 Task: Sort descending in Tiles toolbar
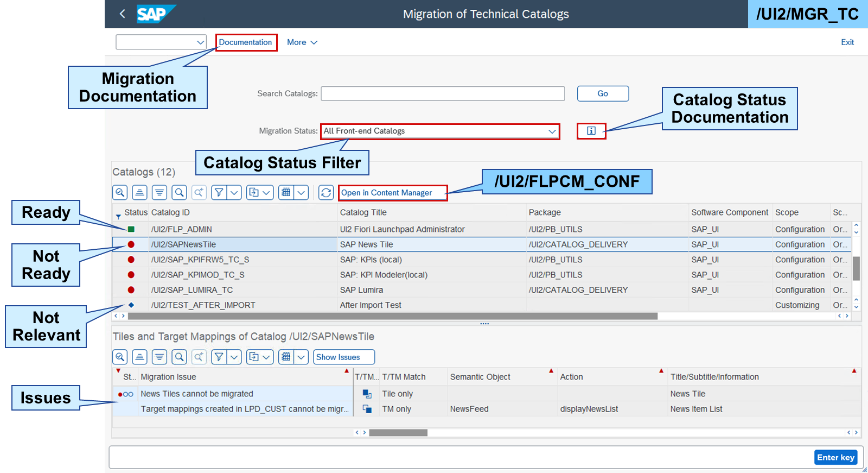pos(159,357)
